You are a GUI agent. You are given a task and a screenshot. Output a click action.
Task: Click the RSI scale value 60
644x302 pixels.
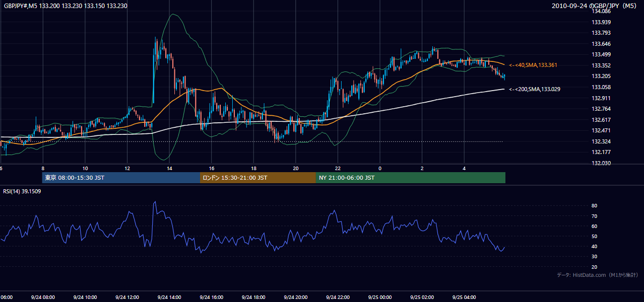pos(595,226)
